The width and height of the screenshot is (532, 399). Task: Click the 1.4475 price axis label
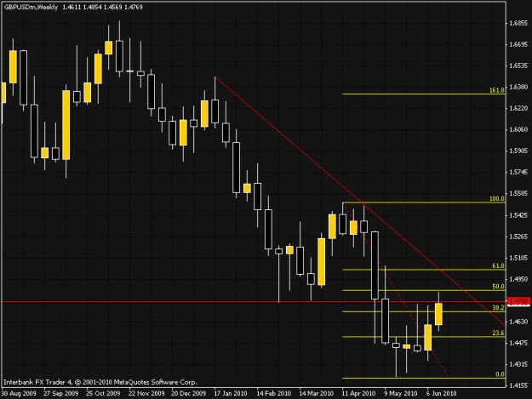518,343
